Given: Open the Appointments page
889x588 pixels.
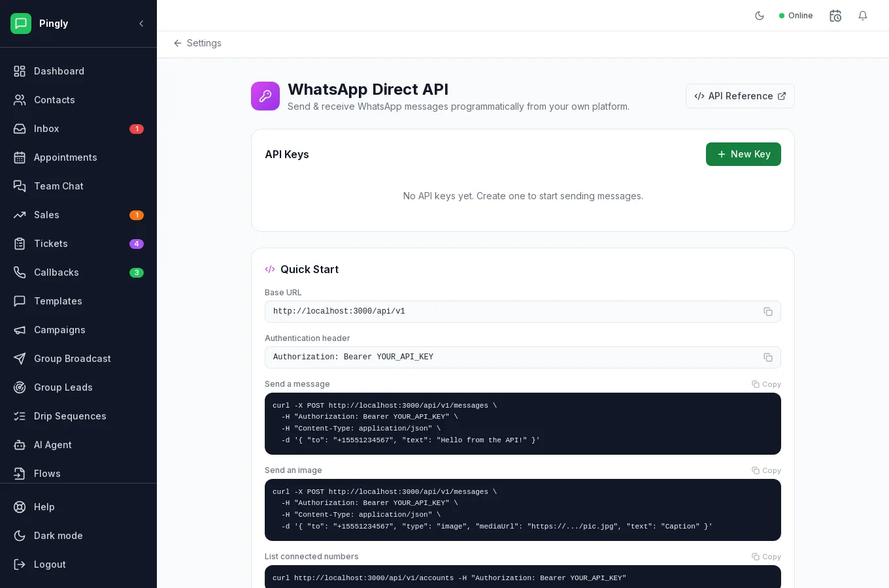Looking at the screenshot, I should (78, 157).
